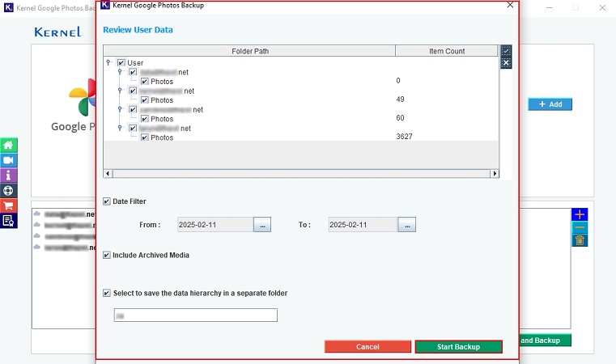Open the video camera sidebar icon

pyautogui.click(x=9, y=160)
